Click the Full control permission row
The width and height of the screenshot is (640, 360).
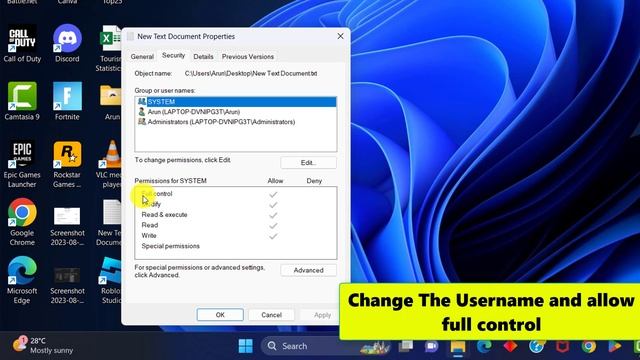pos(236,194)
